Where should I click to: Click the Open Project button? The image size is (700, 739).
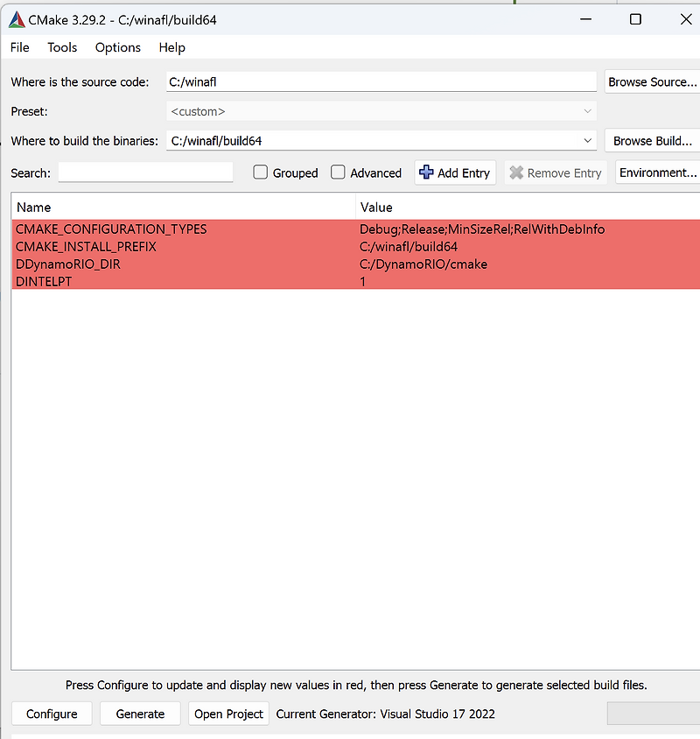pos(228,713)
